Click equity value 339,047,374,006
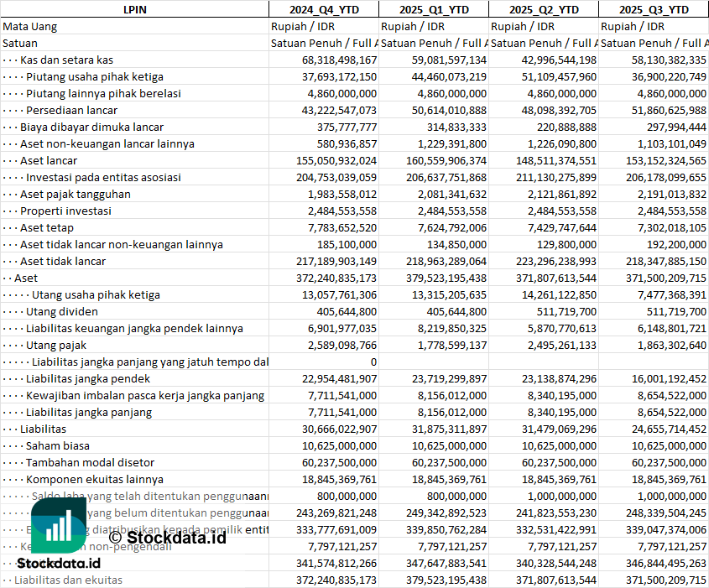The image size is (709, 588). pos(666,529)
